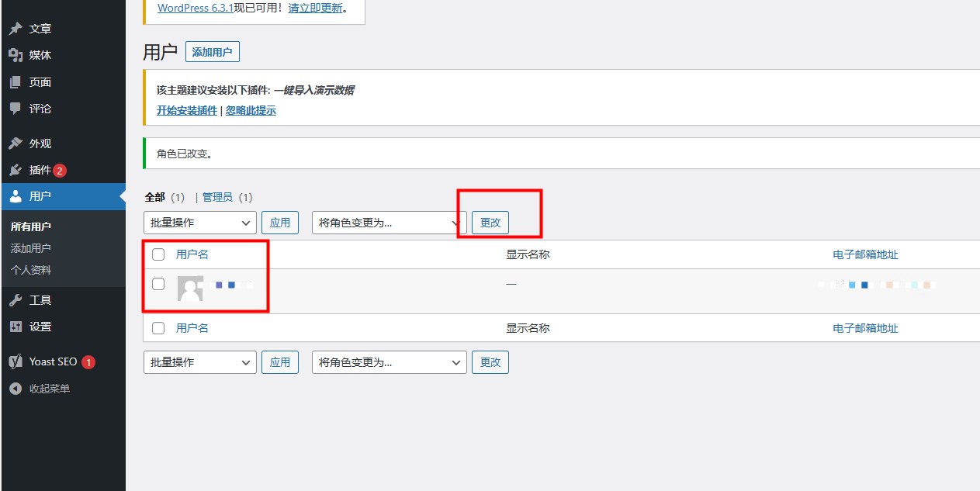Click the wrench icon beside 工具
Image resolution: width=980 pixels, height=491 pixels.
(16, 300)
